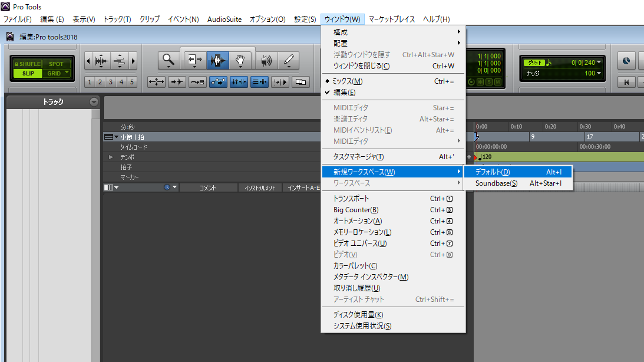Recall zoom preset 1

90,82
